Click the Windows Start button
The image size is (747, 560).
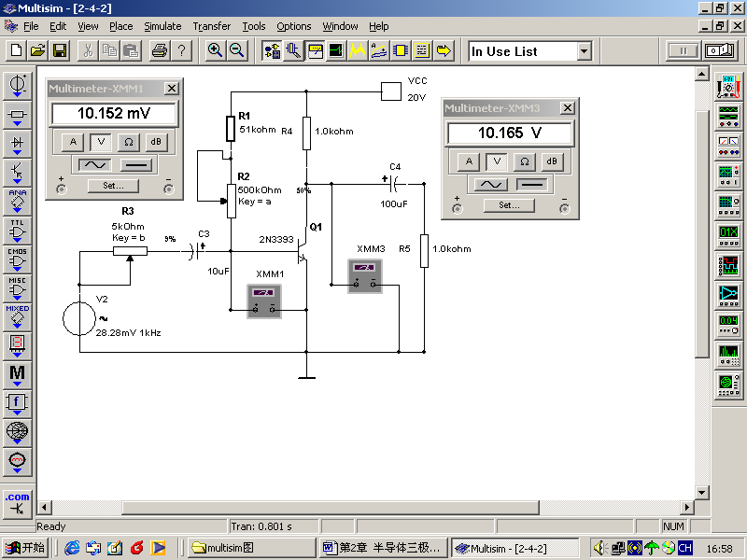click(x=26, y=548)
